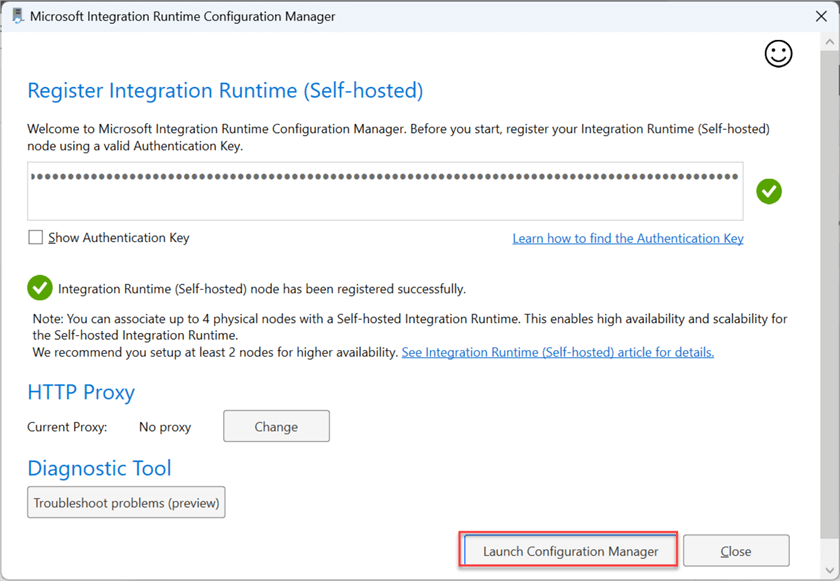Click inside the masked Authentication Key field
The height and width of the screenshot is (581, 840).
[x=385, y=191]
